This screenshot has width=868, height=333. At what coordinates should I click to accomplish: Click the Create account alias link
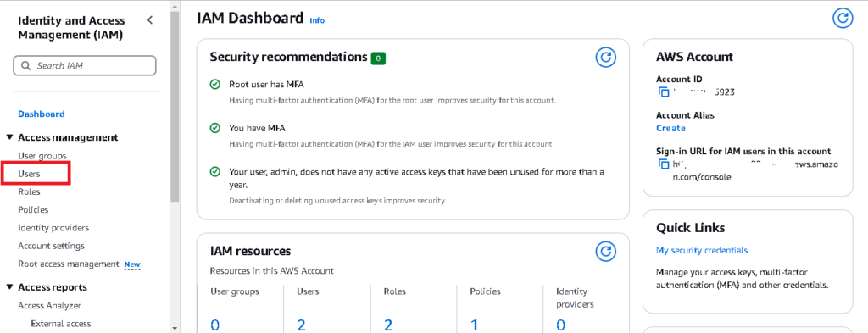point(671,128)
